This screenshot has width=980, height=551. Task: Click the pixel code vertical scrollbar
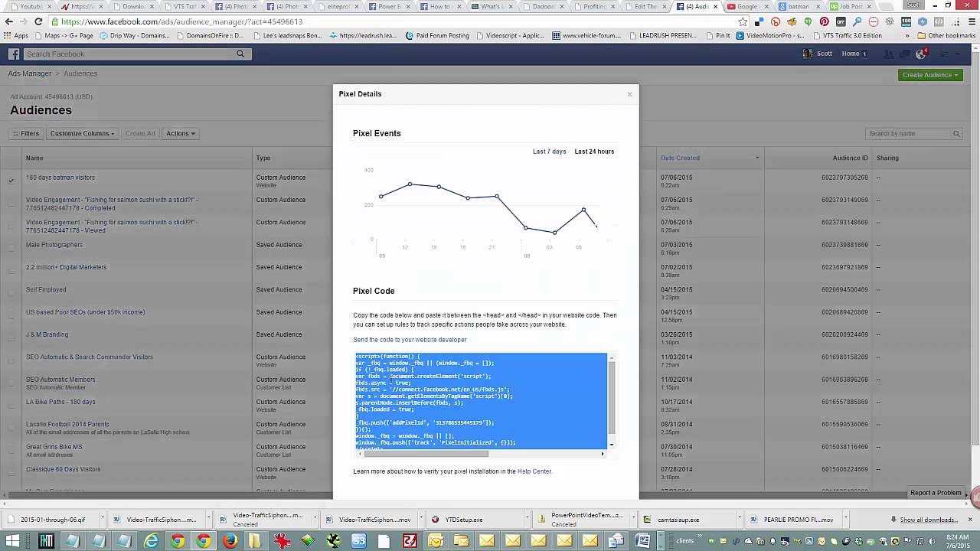coord(611,396)
